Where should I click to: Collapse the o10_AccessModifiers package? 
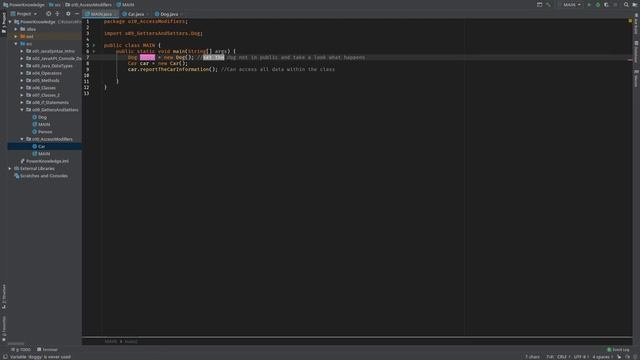coord(22,139)
